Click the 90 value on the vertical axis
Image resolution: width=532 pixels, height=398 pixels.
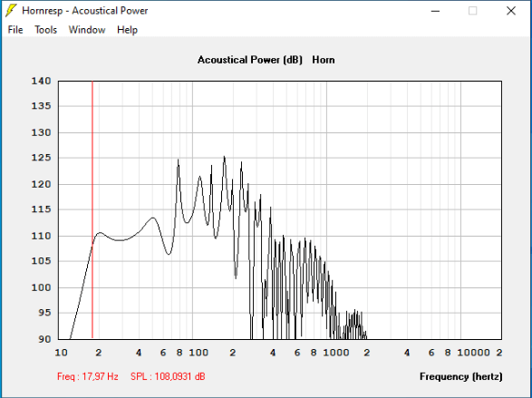point(44,339)
